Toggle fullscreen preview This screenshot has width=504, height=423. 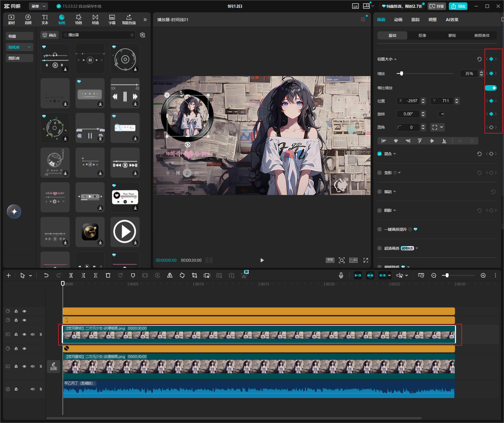(366, 260)
